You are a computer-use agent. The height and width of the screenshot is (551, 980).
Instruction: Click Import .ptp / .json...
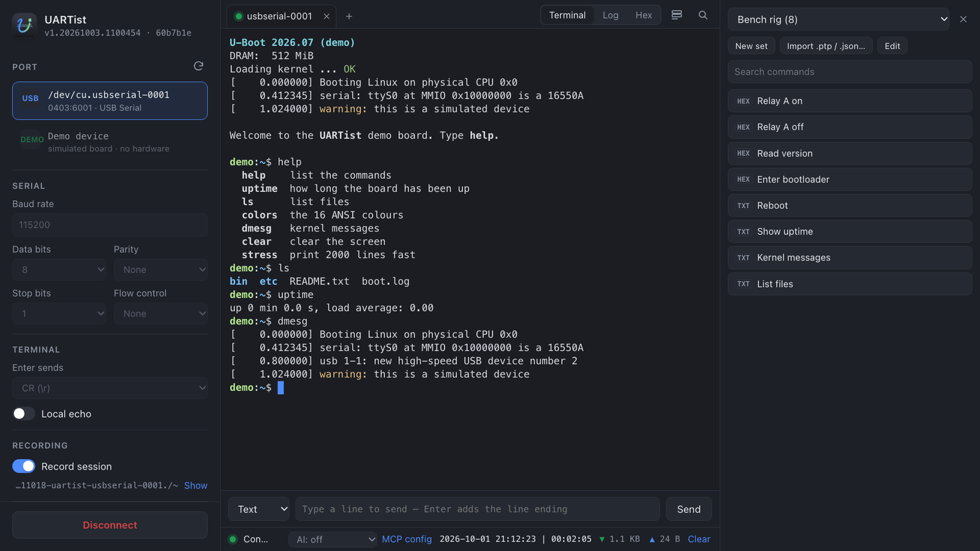point(826,46)
